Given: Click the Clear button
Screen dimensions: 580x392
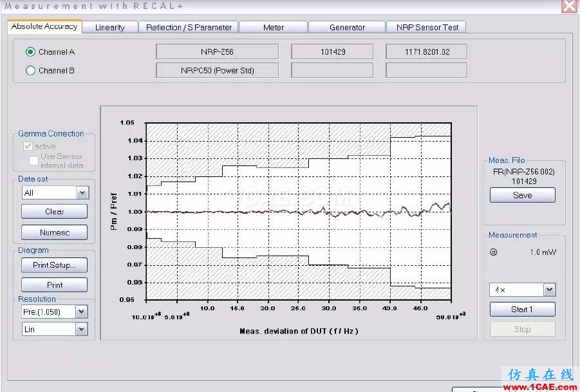Looking at the screenshot, I should [54, 212].
